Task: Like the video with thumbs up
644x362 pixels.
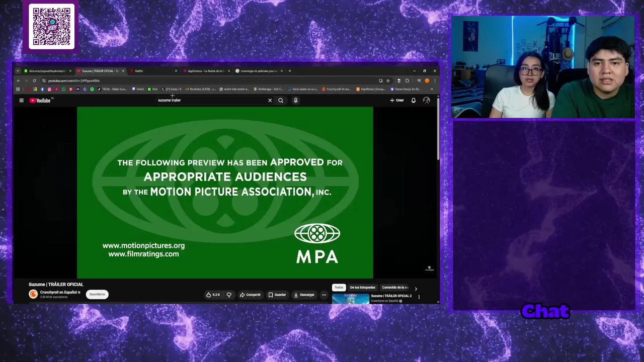Action: [x=213, y=295]
